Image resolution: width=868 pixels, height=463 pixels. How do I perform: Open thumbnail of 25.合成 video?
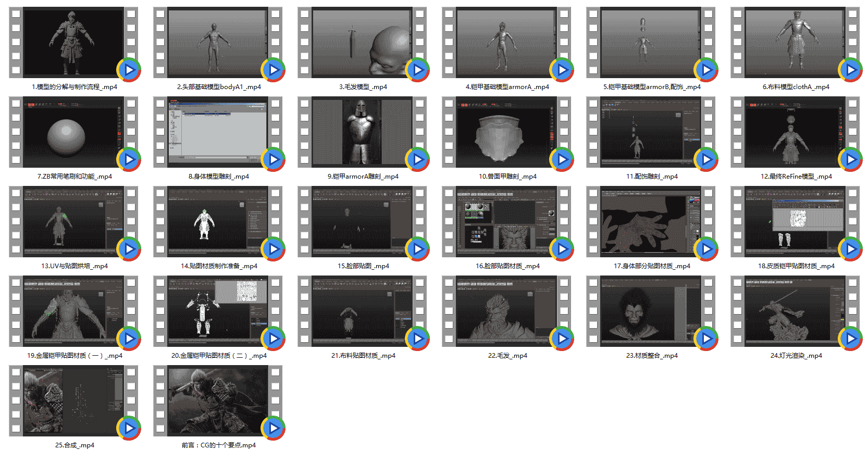coord(73,401)
